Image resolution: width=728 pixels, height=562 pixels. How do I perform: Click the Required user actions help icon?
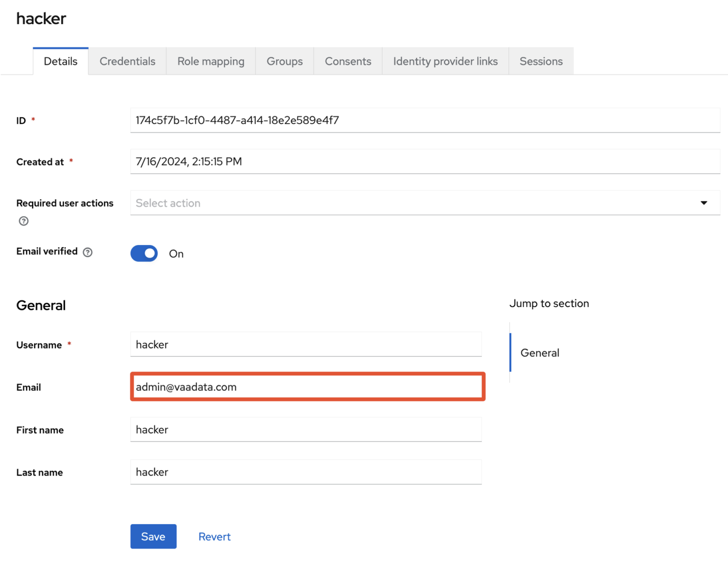click(23, 221)
